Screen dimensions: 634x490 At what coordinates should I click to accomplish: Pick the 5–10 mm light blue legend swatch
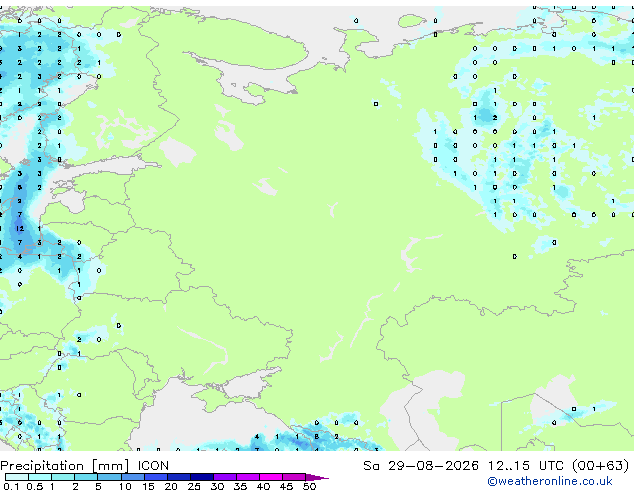[109, 477]
